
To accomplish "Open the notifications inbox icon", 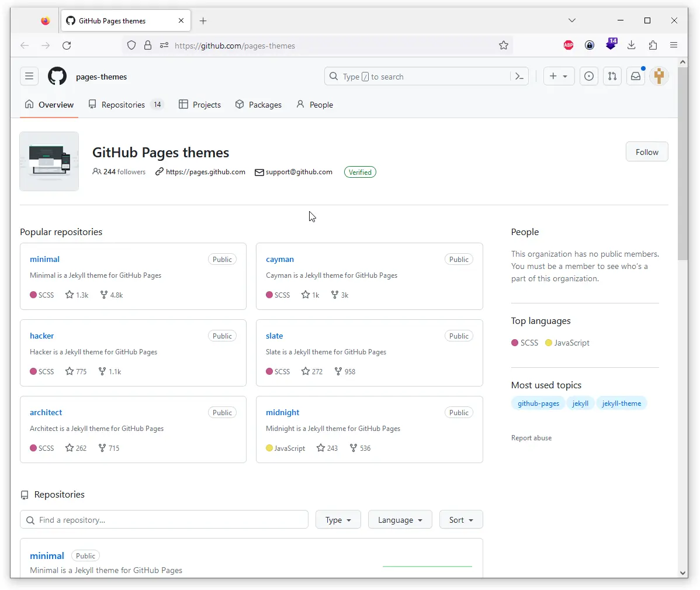I will click(636, 77).
